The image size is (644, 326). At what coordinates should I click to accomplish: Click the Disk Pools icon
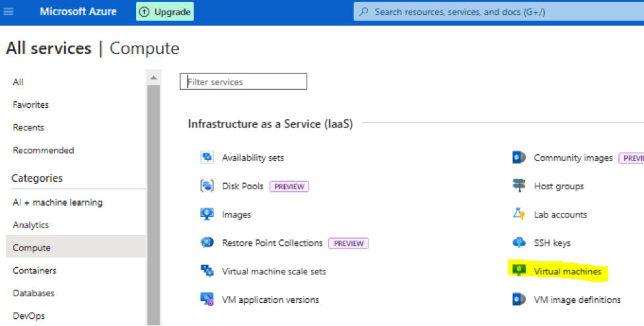[x=207, y=186]
